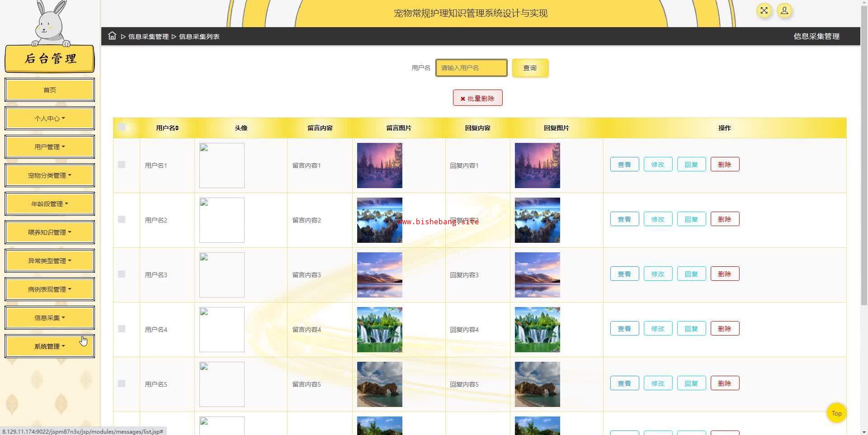
Task: Expand the 年龄段管理 sidebar menu
Action: coord(50,204)
